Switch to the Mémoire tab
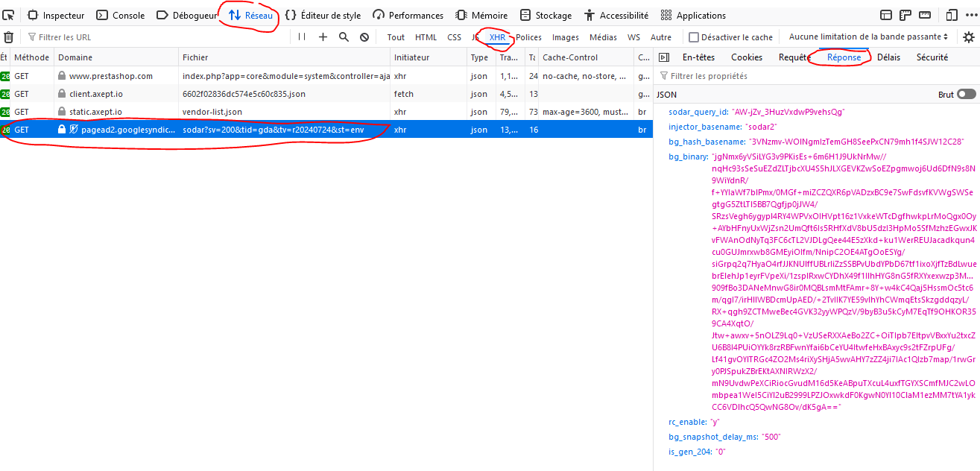The height and width of the screenshot is (471, 980). pyautogui.click(x=481, y=15)
